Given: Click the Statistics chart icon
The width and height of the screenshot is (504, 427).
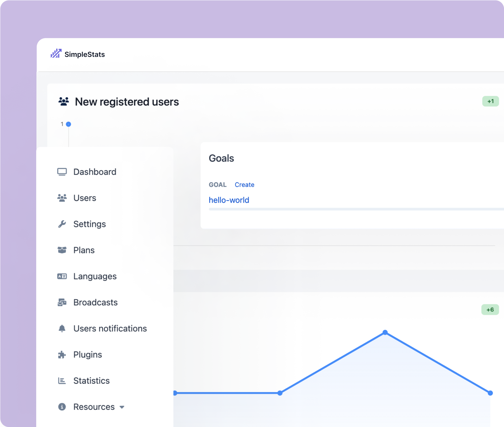Looking at the screenshot, I should [x=62, y=381].
